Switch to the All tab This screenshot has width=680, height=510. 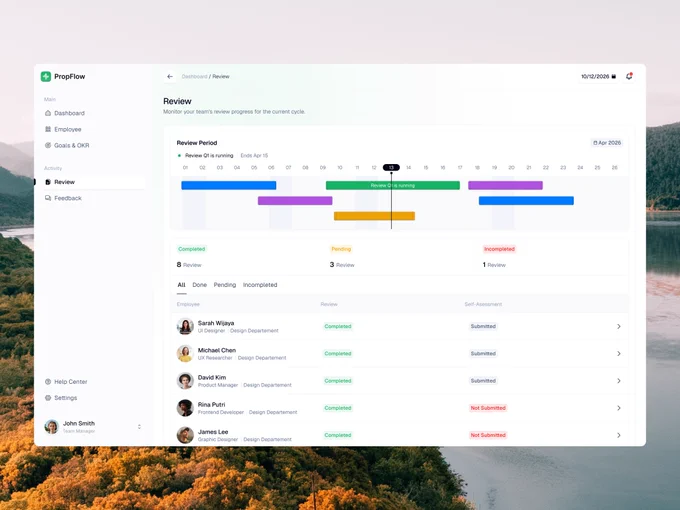(x=181, y=285)
